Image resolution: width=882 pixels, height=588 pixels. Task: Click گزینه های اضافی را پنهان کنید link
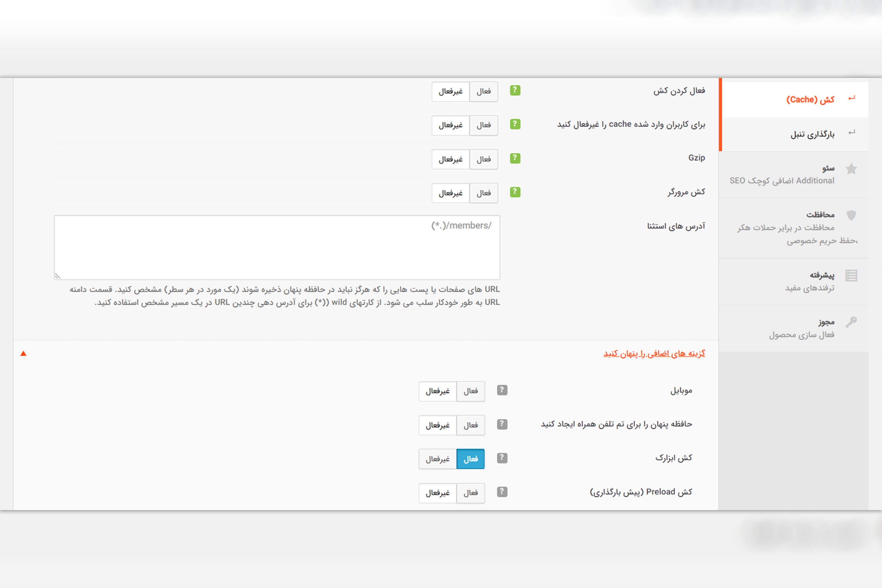tap(654, 354)
